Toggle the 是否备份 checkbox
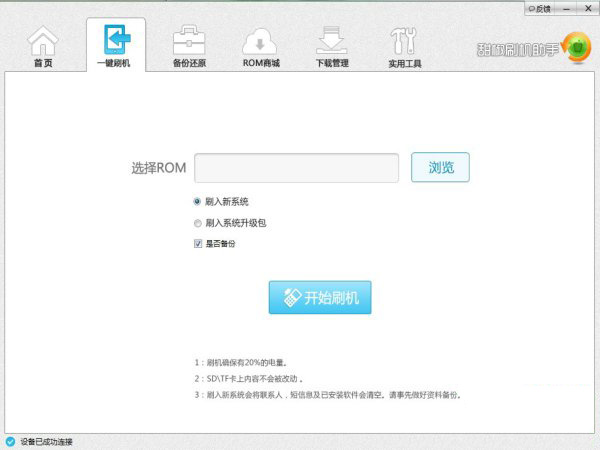 197,243
